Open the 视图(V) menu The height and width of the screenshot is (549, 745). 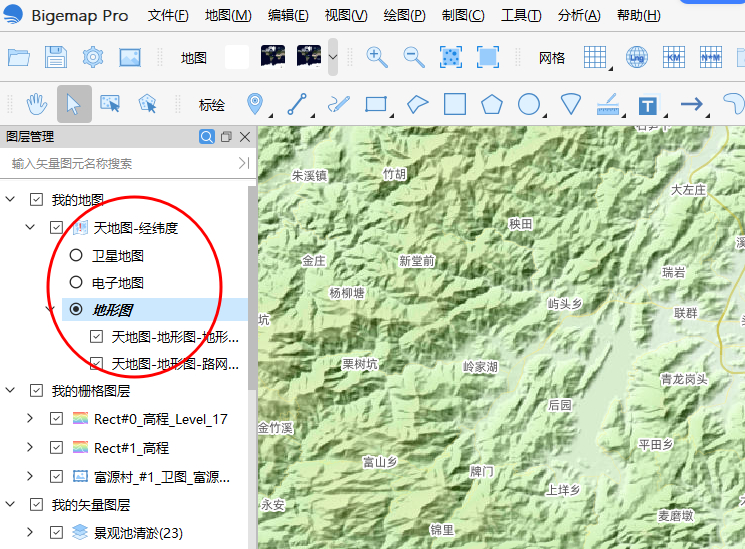[346, 15]
